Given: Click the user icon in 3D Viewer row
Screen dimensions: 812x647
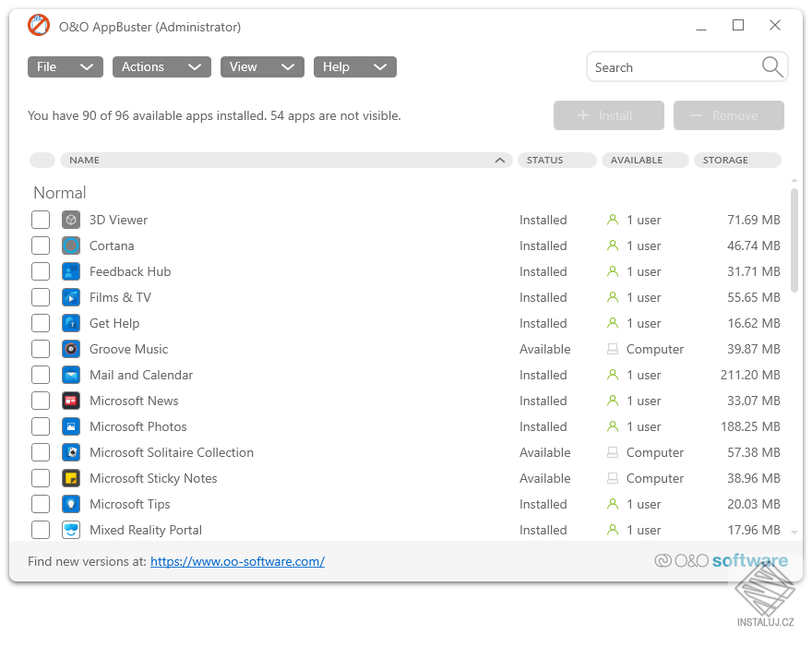Looking at the screenshot, I should coord(613,220).
